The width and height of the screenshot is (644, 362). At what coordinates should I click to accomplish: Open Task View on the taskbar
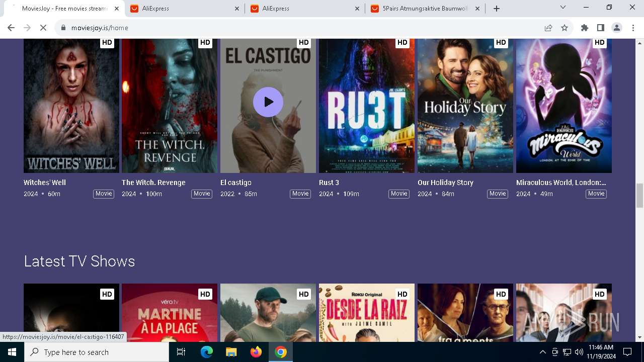point(181,352)
